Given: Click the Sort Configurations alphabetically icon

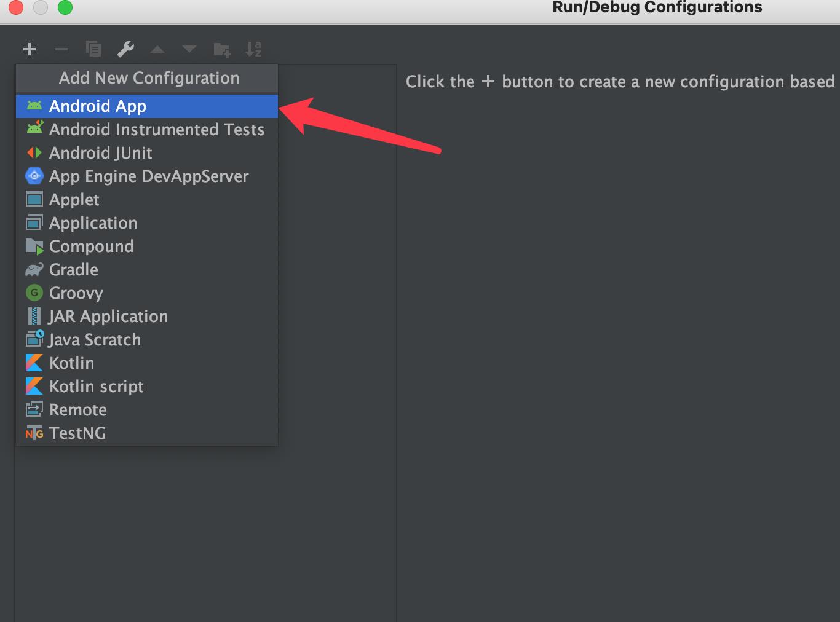Looking at the screenshot, I should pos(253,49).
